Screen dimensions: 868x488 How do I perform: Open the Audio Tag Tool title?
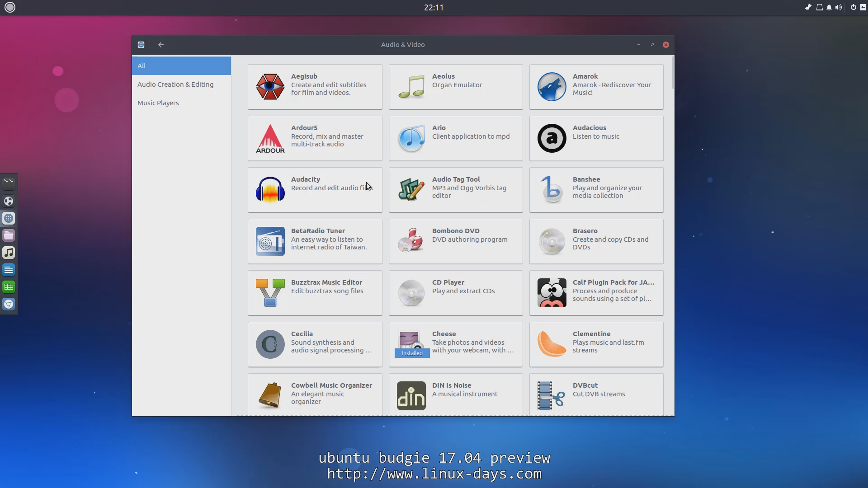click(456, 179)
